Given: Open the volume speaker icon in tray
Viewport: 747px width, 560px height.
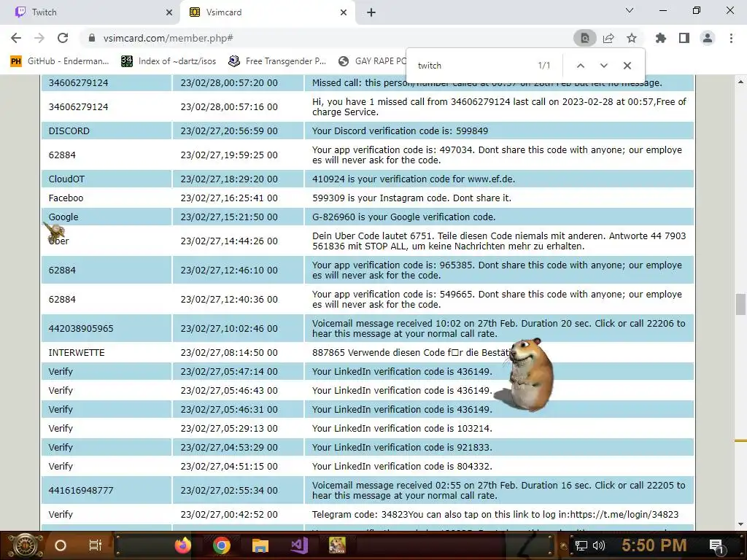Looking at the screenshot, I should point(598,545).
